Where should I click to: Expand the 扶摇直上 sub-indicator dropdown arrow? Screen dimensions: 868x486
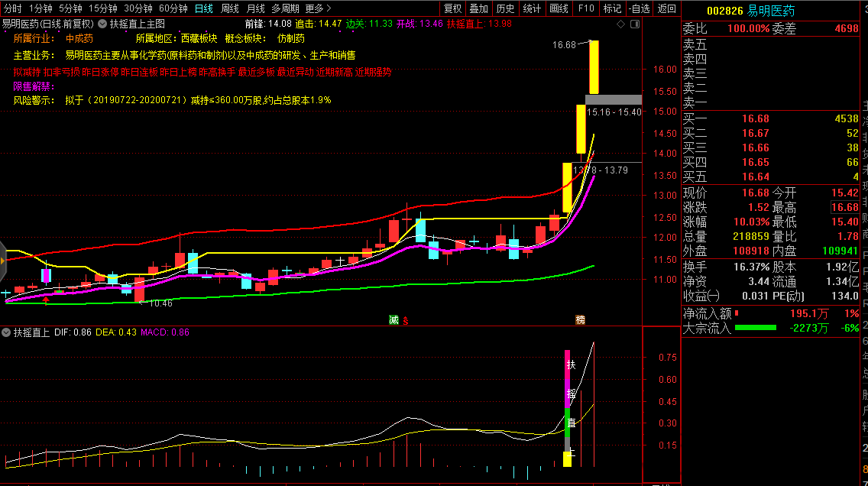coord(6,332)
